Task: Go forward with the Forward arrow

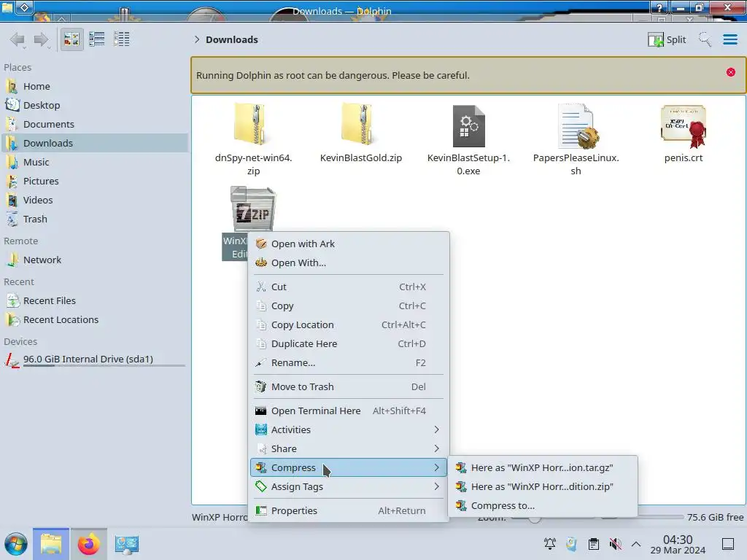Action: [x=42, y=39]
